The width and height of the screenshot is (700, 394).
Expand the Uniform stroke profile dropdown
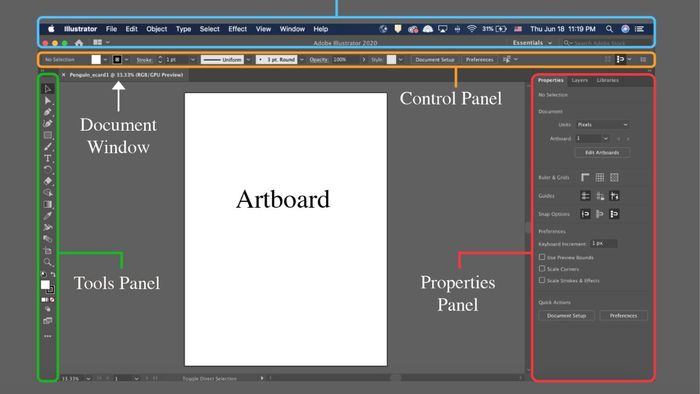click(248, 59)
